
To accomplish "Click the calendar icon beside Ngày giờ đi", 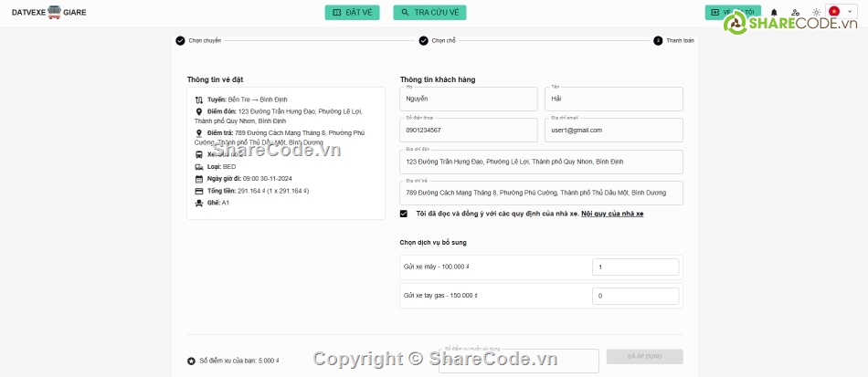I will [x=199, y=179].
